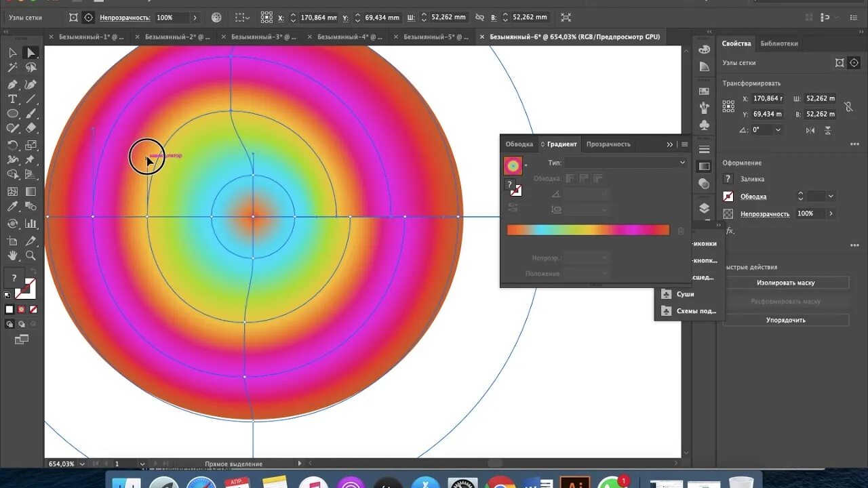Toggle constrain proportions link in Properties panel
The height and width of the screenshot is (488, 868).
(848, 106)
